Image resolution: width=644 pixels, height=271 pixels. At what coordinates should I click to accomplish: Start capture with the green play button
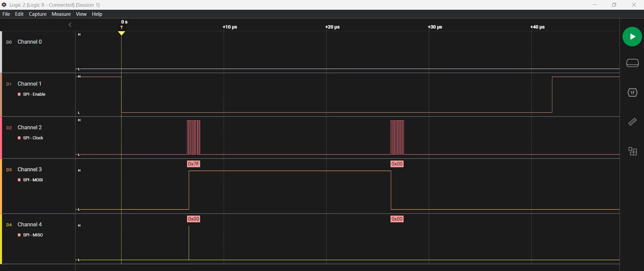click(632, 37)
